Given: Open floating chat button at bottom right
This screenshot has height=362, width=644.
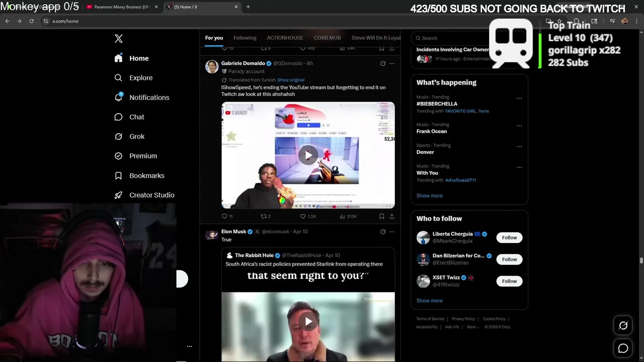Looking at the screenshot, I should coord(623,348).
